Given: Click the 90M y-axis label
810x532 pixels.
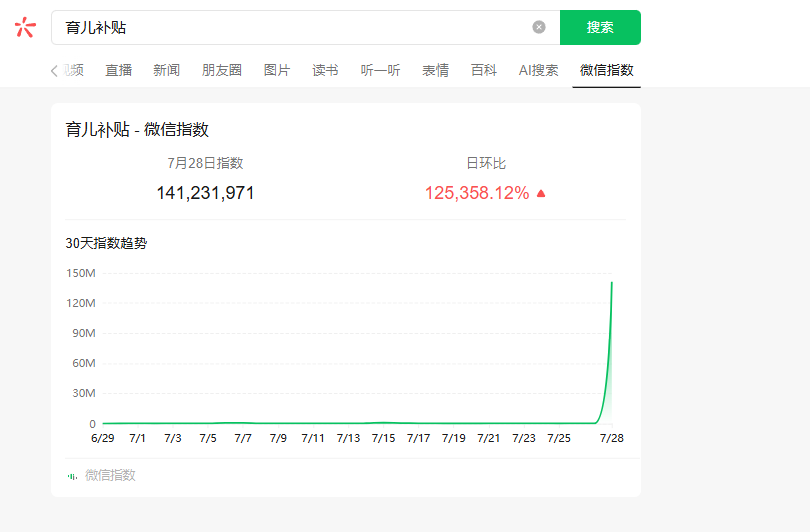Looking at the screenshot, I should point(84,333).
